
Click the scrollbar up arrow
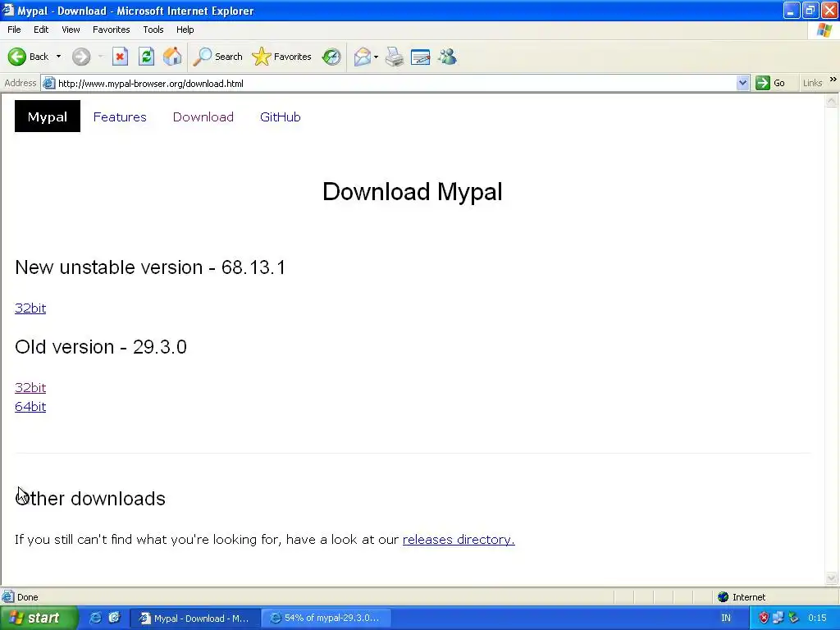pos(832,101)
